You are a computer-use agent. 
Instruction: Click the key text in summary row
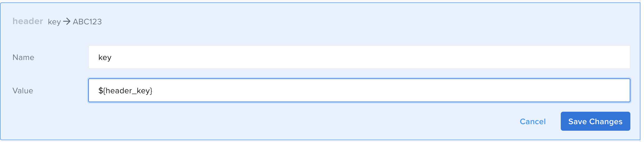pyautogui.click(x=54, y=22)
